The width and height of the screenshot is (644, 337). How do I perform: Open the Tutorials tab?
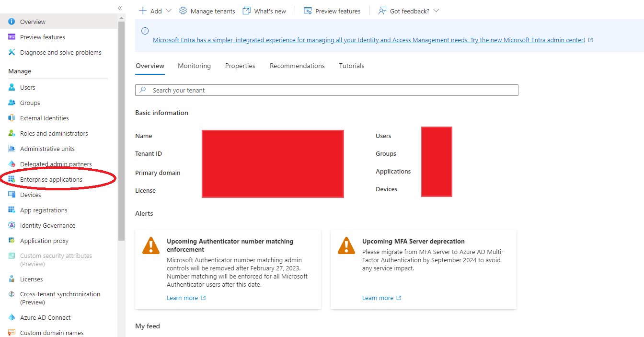(x=352, y=66)
